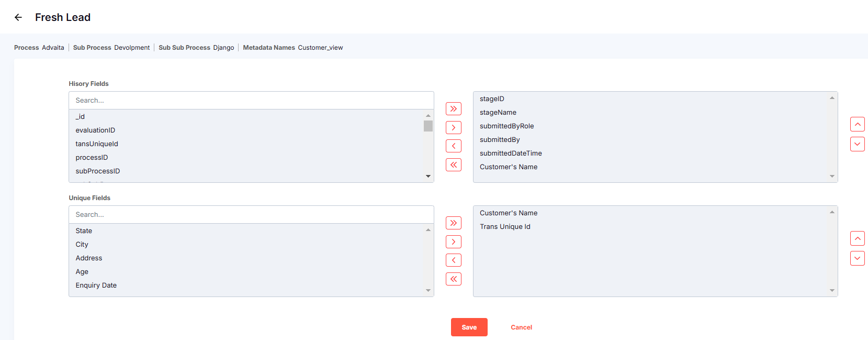868x340 pixels.
Task: Move all History Fields to the right list
Action: click(x=453, y=109)
